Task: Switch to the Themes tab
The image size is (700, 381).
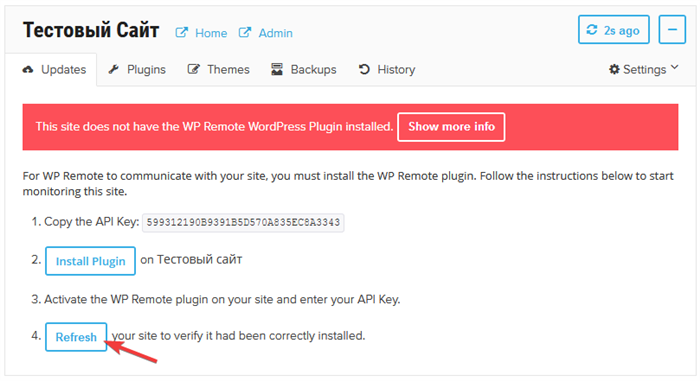Action: (x=219, y=70)
